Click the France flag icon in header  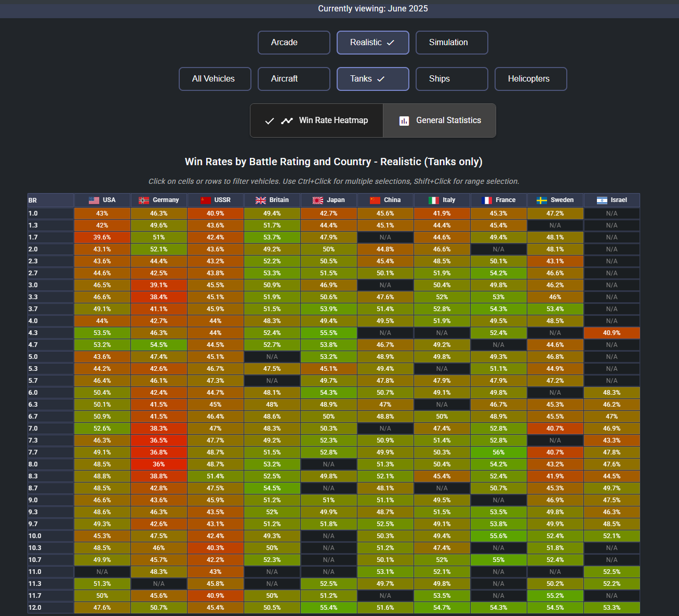pos(487,200)
